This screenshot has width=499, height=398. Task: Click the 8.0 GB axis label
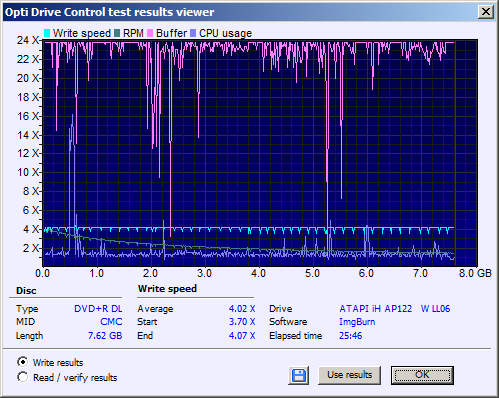(x=475, y=273)
